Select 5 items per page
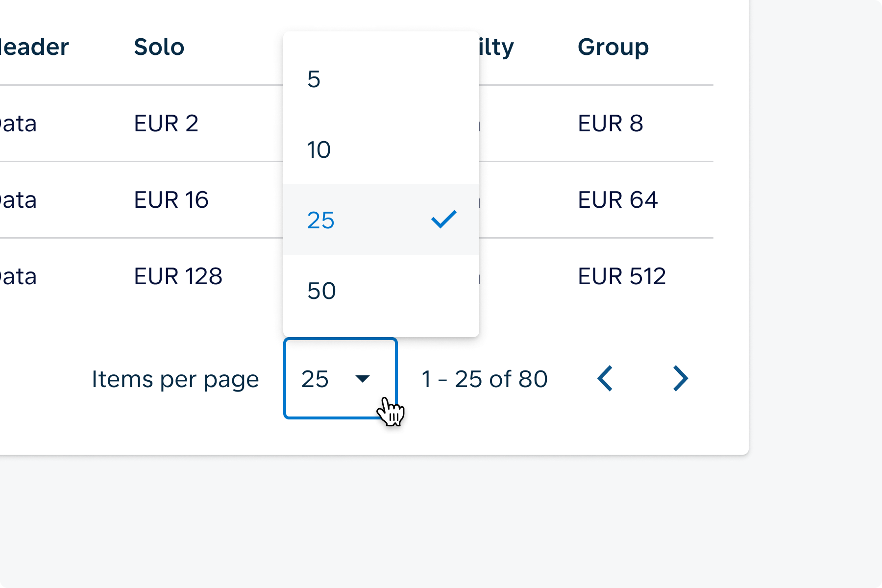Image resolution: width=882 pixels, height=588 pixels. pyautogui.click(x=380, y=79)
